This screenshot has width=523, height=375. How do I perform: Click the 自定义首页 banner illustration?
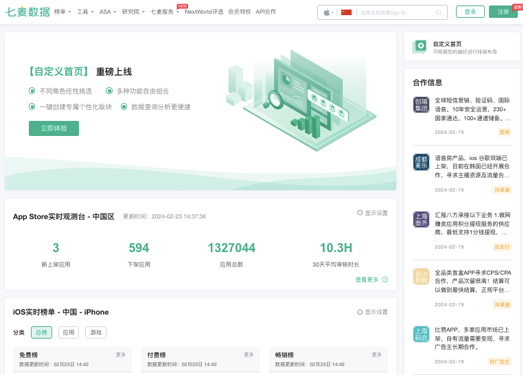[x=301, y=100]
